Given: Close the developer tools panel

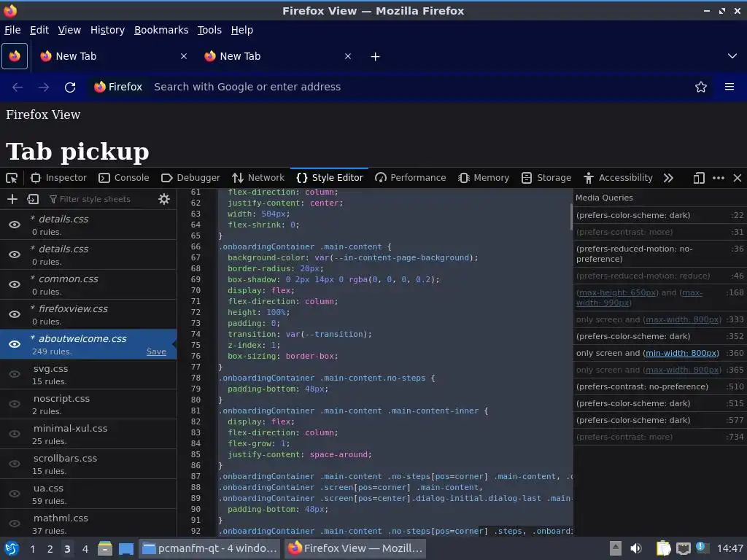Looking at the screenshot, I should 738,178.
